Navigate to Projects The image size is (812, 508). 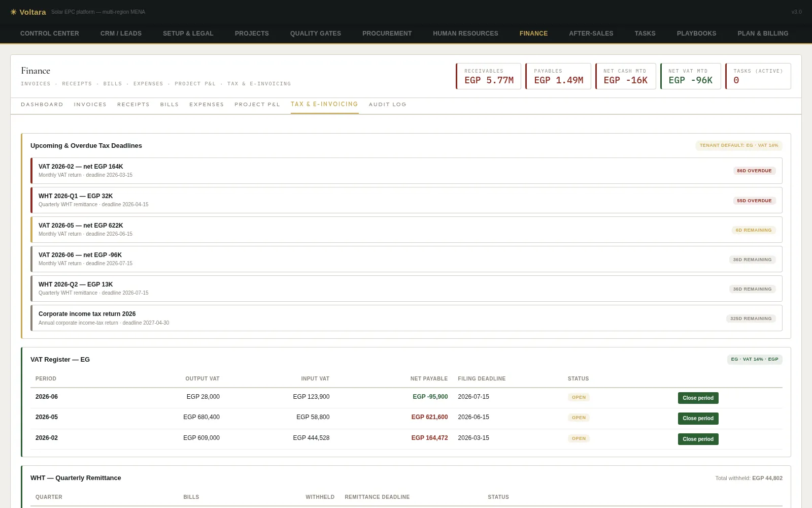click(x=252, y=34)
